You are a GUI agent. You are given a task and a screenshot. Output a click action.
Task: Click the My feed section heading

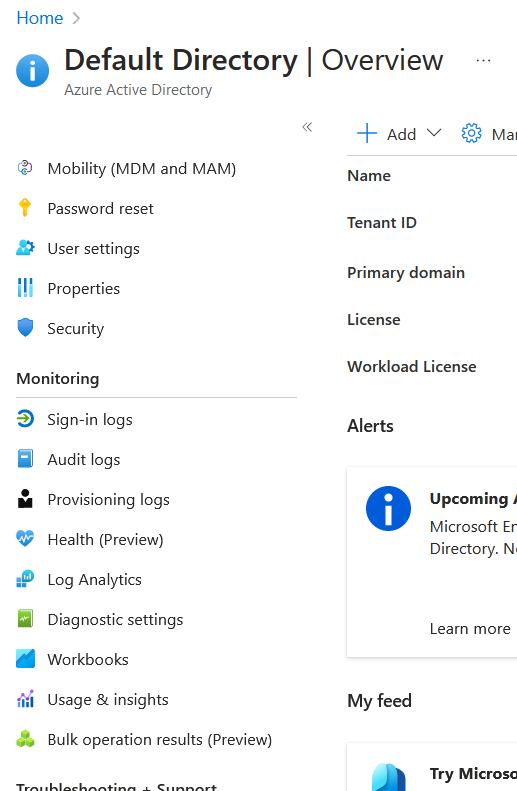[x=379, y=701]
